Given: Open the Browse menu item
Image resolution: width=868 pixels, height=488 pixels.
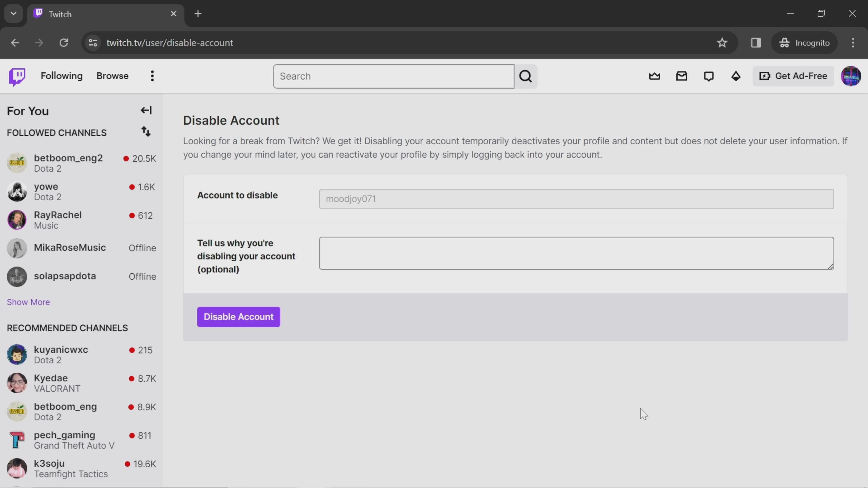Looking at the screenshot, I should (x=113, y=76).
